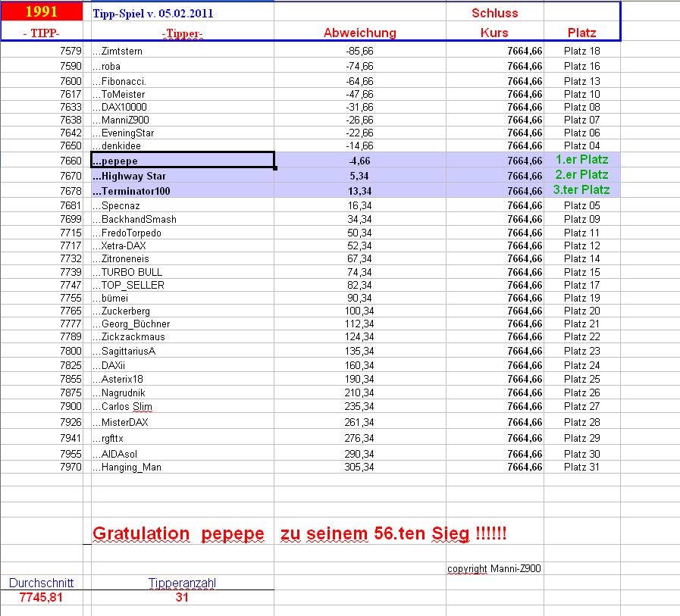Click the 'Kurs' header cell

coord(494,33)
